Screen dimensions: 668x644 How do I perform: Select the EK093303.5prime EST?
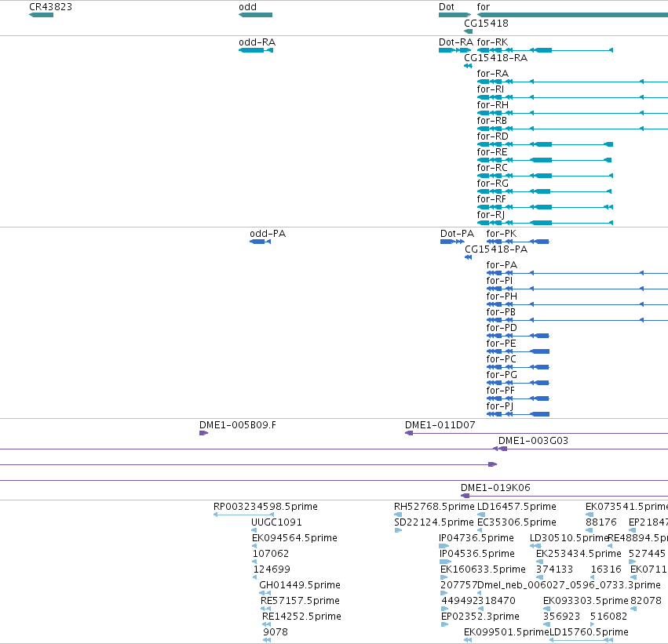click(546, 609)
